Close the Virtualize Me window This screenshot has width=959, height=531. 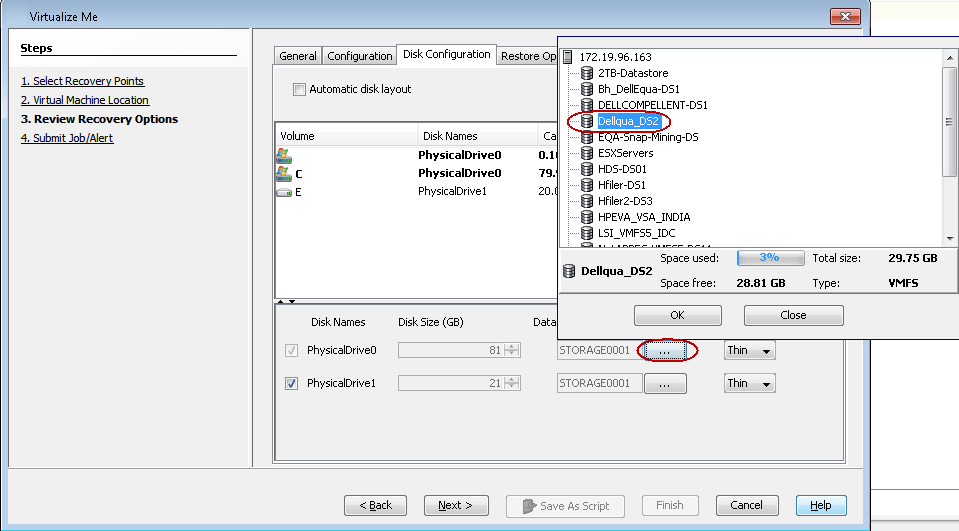[x=845, y=17]
